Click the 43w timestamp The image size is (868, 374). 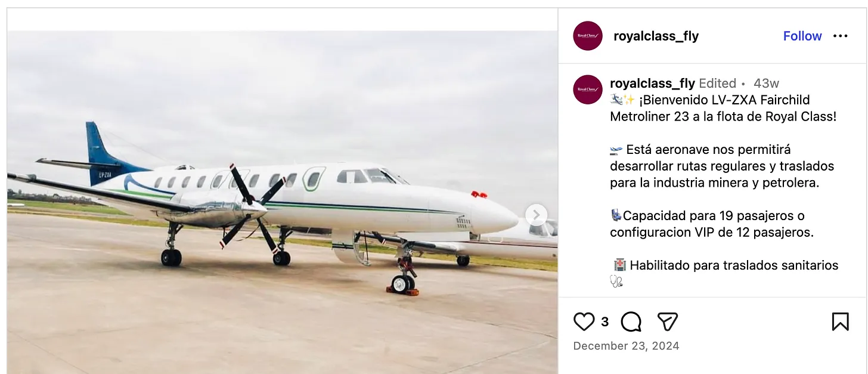click(766, 84)
